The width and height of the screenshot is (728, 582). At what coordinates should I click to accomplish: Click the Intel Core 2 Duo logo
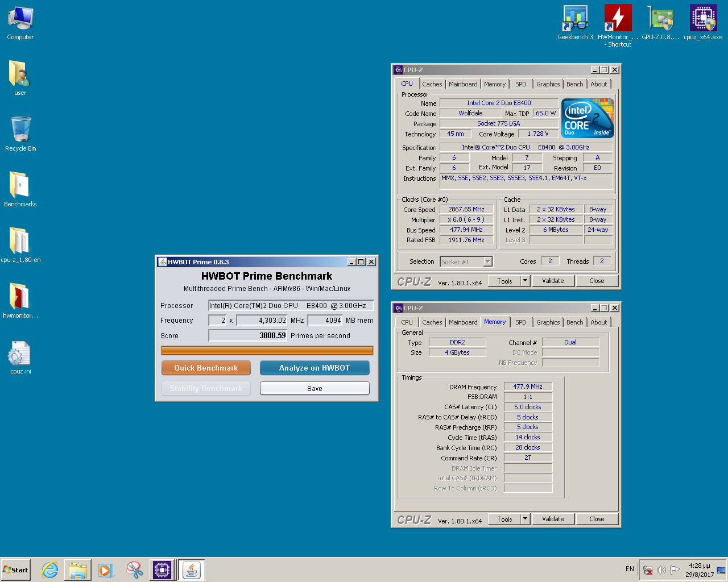588,118
